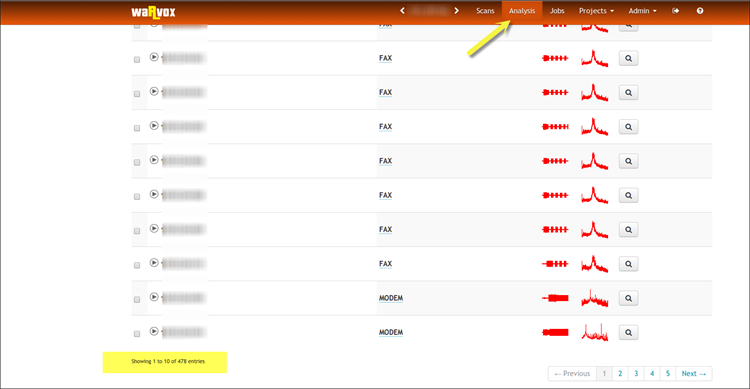Viewport: 750px width, 389px height.
Task: View frequency spectrum thumbnail of the last MODEM row
Action: (595, 333)
